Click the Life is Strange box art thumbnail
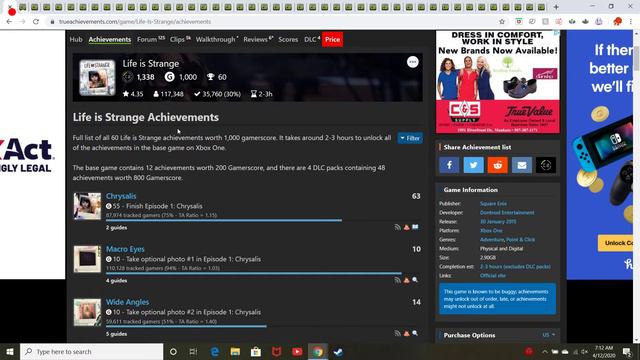The image size is (640, 360). tap(97, 78)
